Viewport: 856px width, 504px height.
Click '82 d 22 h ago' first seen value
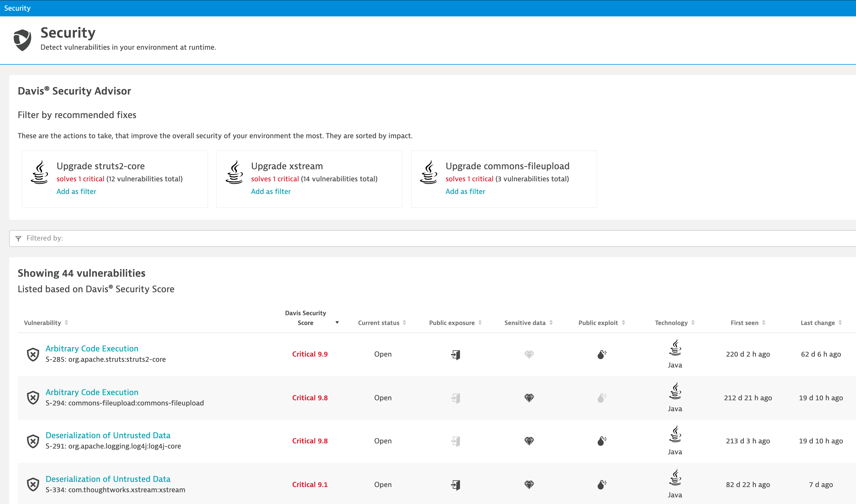[x=748, y=485]
